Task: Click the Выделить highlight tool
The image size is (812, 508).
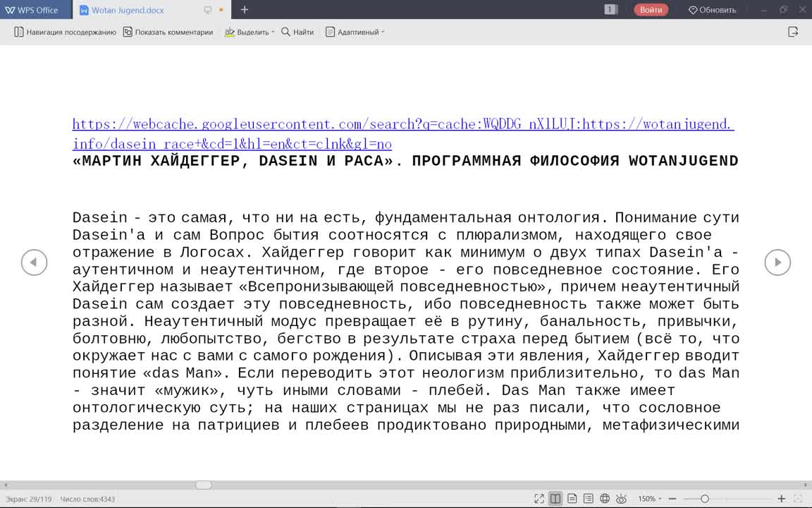Action: click(247, 32)
